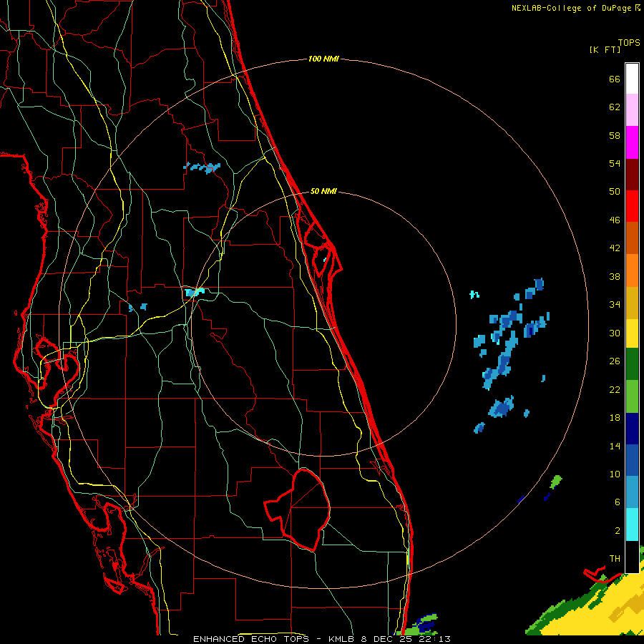This screenshot has width=644, height=644.
Task: Click the light pink legend swatch
Action: tap(632, 109)
